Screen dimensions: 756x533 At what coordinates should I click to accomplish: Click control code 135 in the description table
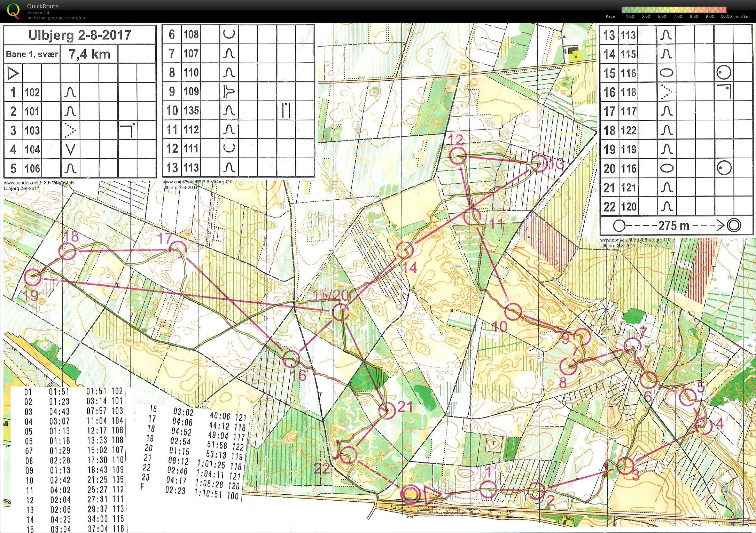point(192,111)
